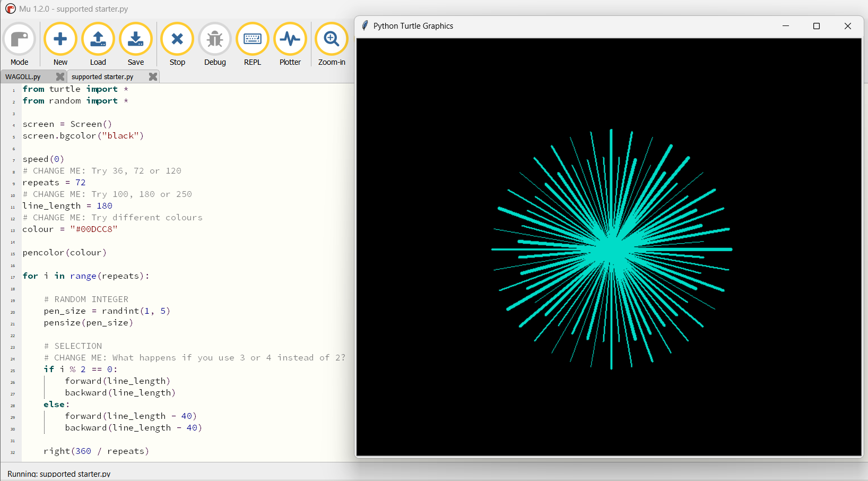This screenshot has height=481, width=868.
Task: Load a file with Load button
Action: coord(98,45)
